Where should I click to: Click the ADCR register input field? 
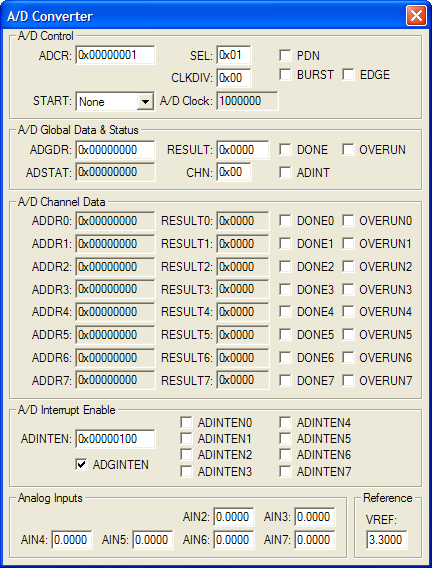[115, 55]
